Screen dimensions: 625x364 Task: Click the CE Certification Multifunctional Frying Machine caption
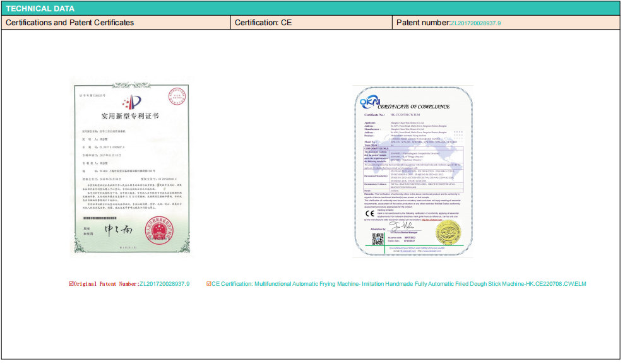pyautogui.click(x=399, y=284)
